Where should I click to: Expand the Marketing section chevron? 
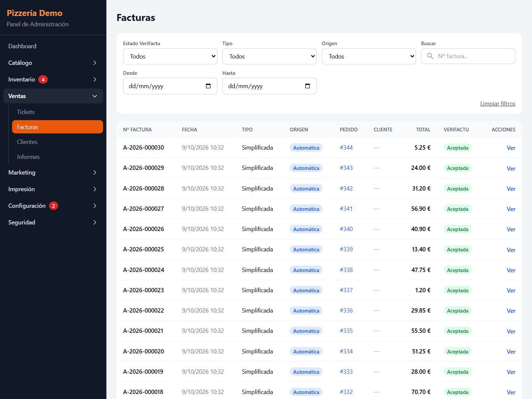[95, 173]
